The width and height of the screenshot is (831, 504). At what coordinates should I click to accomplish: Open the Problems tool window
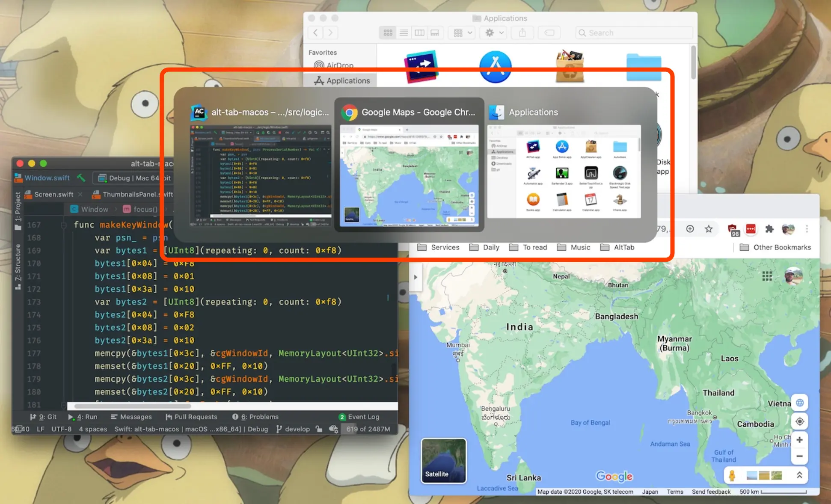click(x=255, y=417)
